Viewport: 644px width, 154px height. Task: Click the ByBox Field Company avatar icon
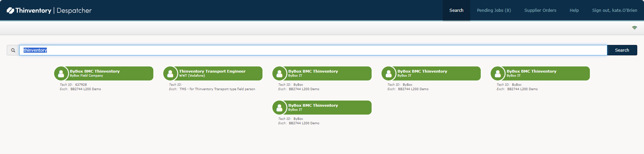click(61, 73)
